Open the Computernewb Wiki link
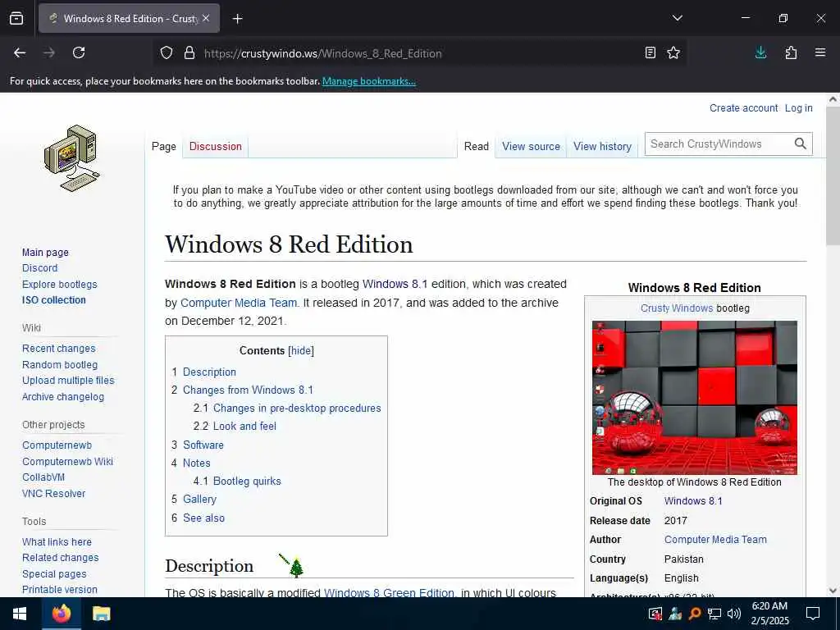 point(67,461)
